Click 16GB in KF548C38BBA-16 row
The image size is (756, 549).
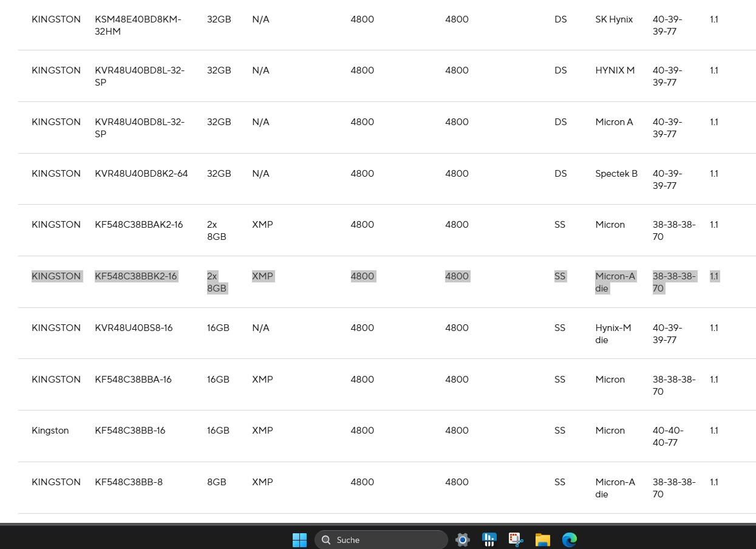[218, 380]
